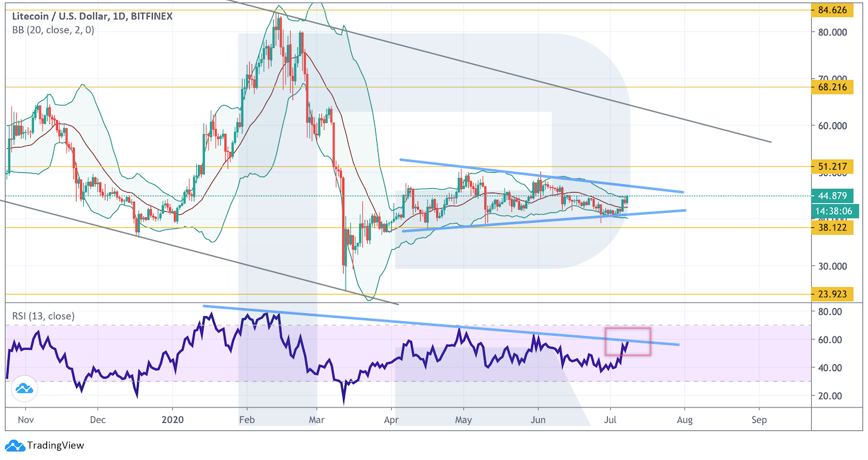Click the Feb date on the time axis
The height and width of the screenshot is (460, 868).
tap(246, 420)
